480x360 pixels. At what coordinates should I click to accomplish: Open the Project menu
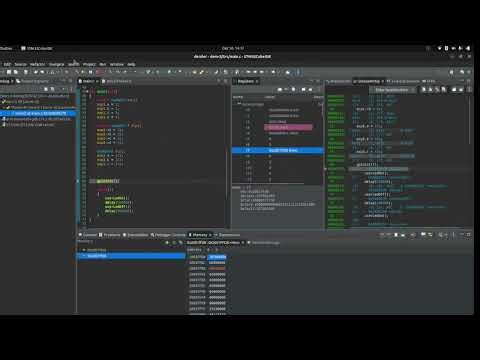click(89, 64)
